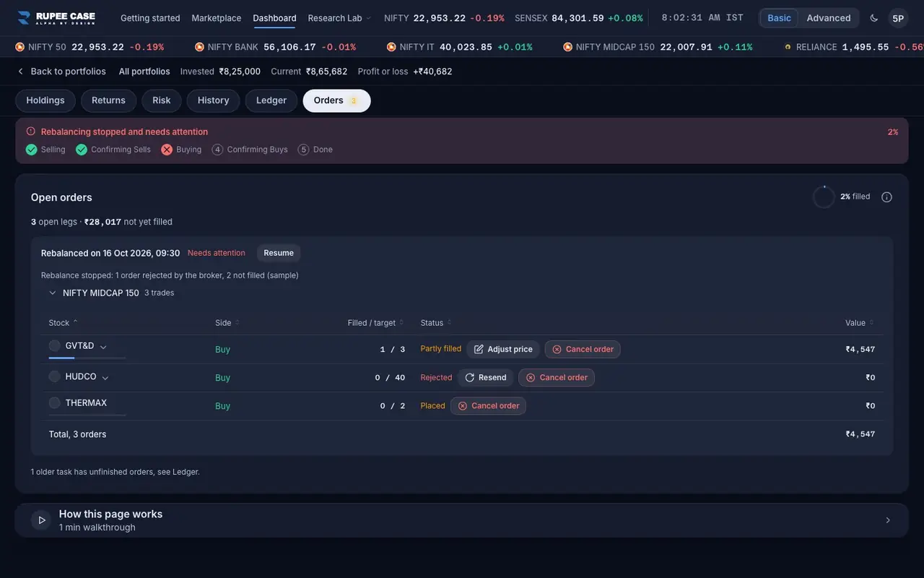Click the Confirming Sells check icon
The height and width of the screenshot is (578, 924).
(x=82, y=150)
